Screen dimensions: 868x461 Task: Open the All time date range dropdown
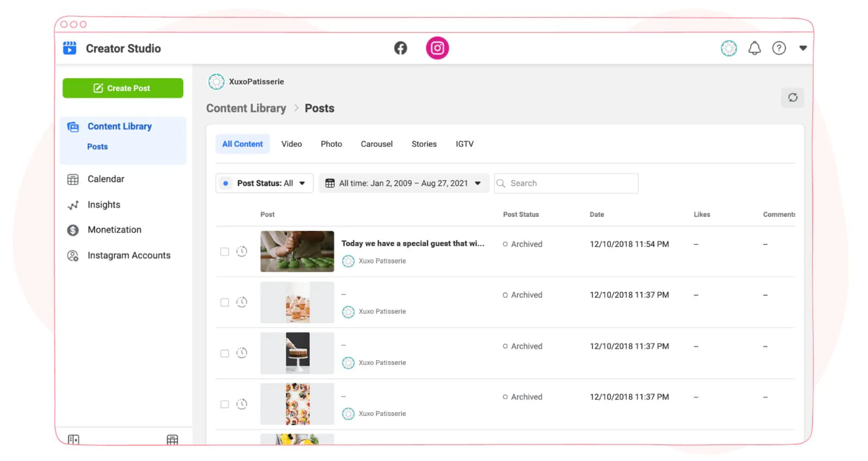click(404, 183)
